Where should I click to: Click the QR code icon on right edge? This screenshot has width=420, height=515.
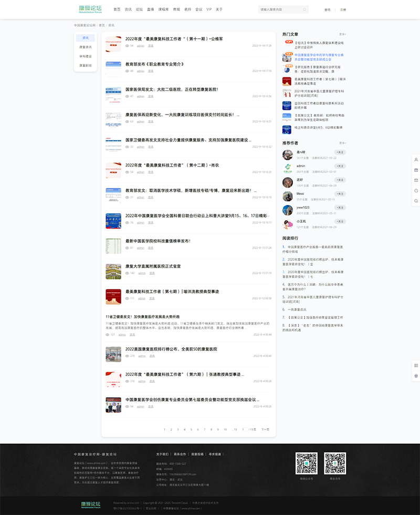coord(416,365)
